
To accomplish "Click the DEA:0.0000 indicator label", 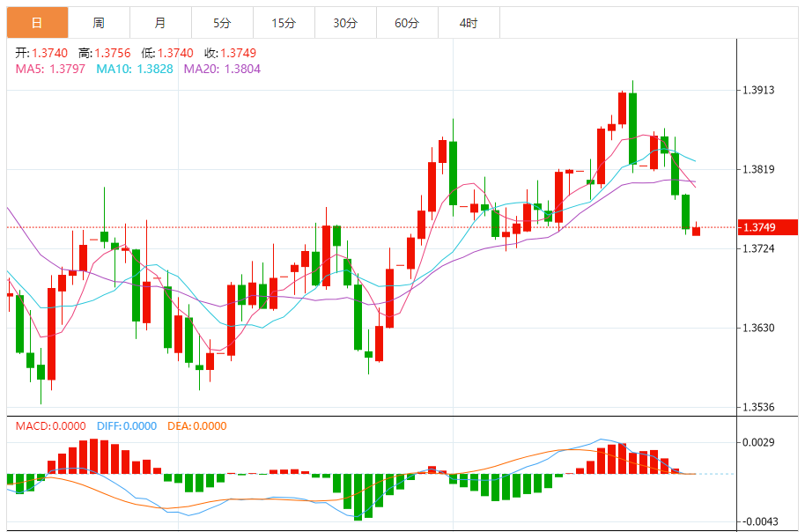I will click(x=197, y=426).
